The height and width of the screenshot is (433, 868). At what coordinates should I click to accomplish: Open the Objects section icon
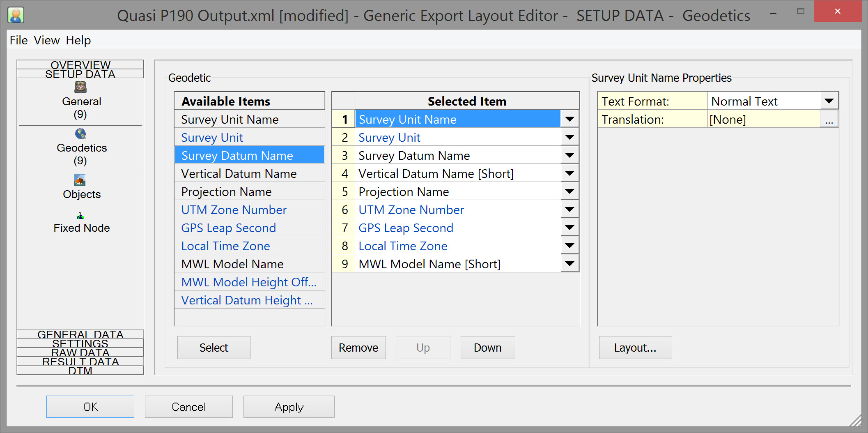pyautogui.click(x=80, y=180)
